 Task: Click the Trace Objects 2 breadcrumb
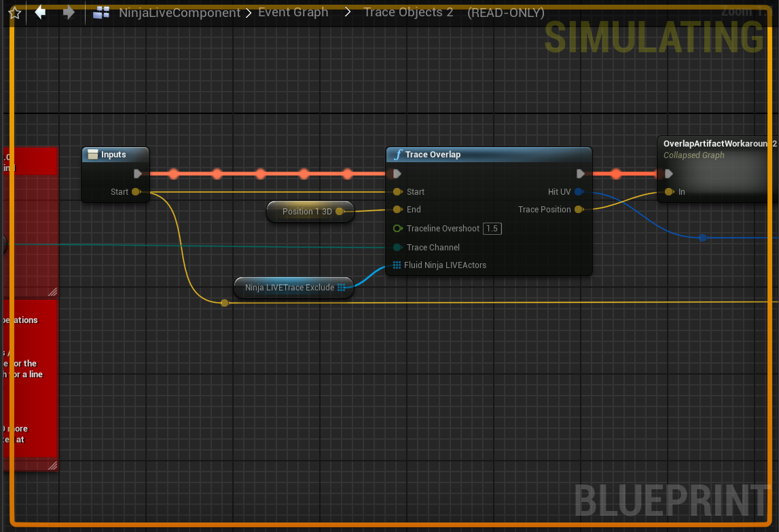click(408, 12)
